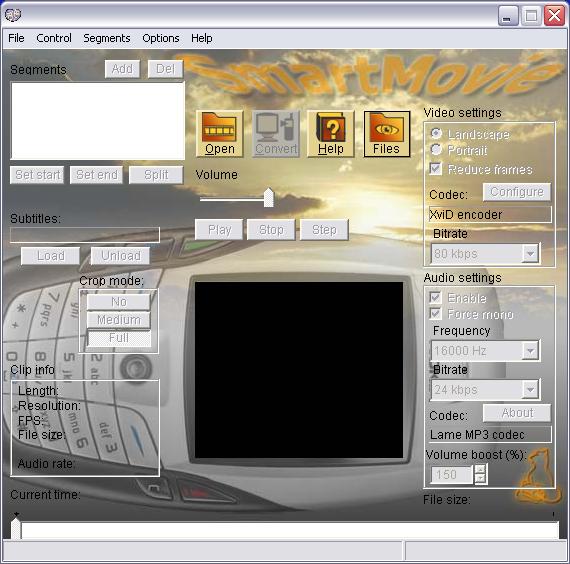570x564 pixels.
Task: Click the Configure codec button
Action: (x=517, y=192)
